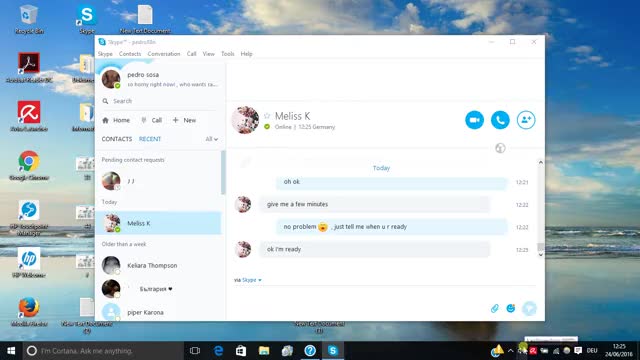Open the Conversation menu
640x360 pixels.
click(164, 54)
